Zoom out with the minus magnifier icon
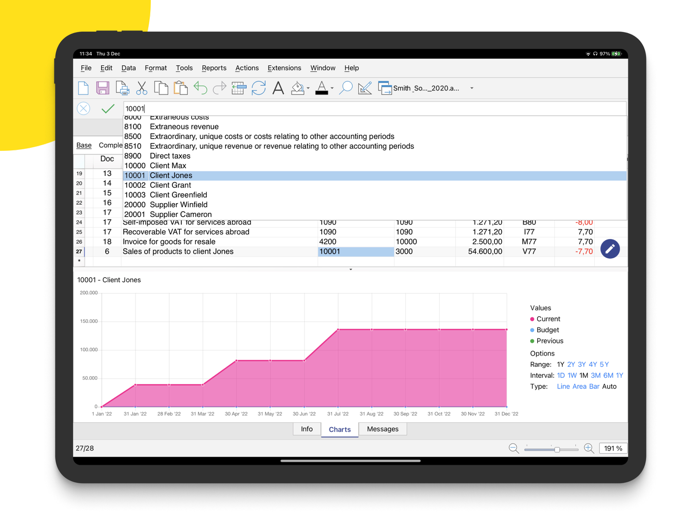Screen dimensions: 700x525 514,448
